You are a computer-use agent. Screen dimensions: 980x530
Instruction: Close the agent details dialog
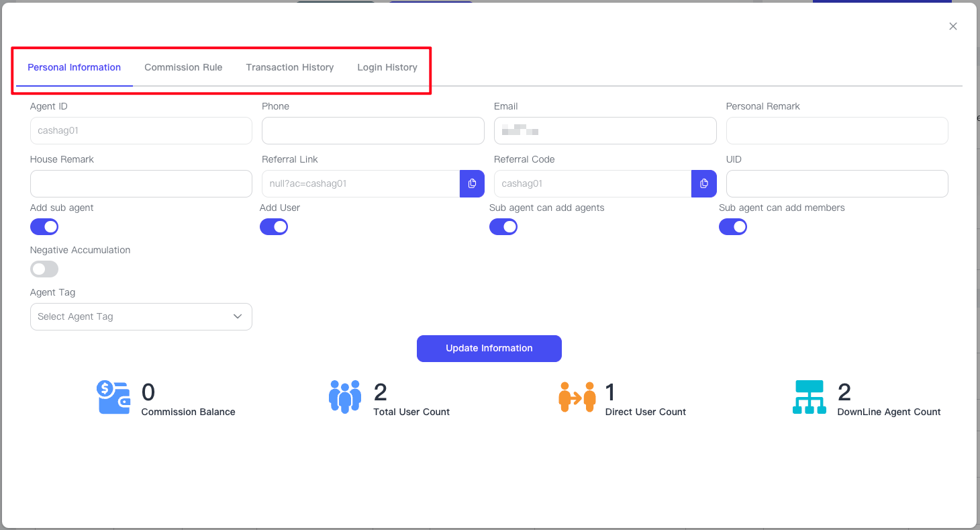click(952, 26)
